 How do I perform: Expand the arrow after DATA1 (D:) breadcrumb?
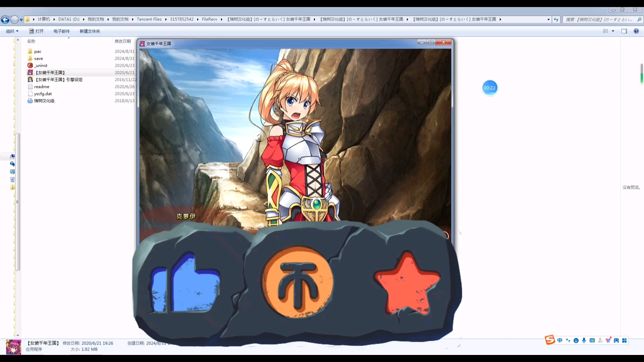[84, 19]
